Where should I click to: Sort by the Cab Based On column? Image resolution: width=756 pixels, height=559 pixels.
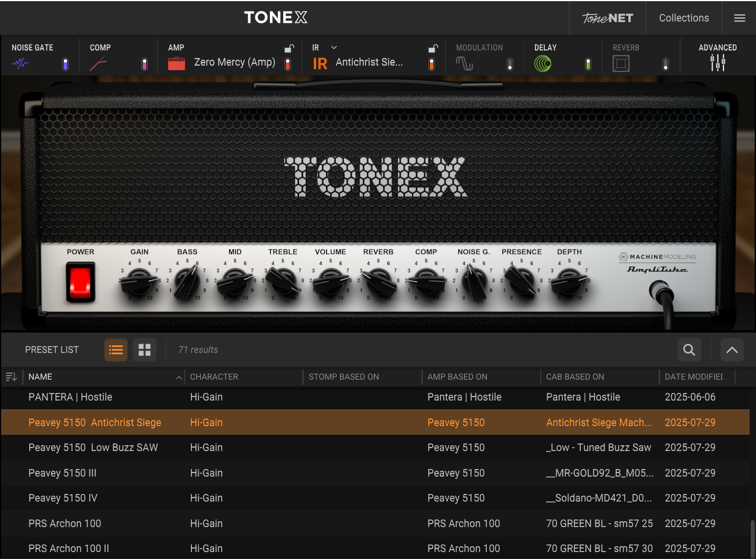pyautogui.click(x=600, y=377)
